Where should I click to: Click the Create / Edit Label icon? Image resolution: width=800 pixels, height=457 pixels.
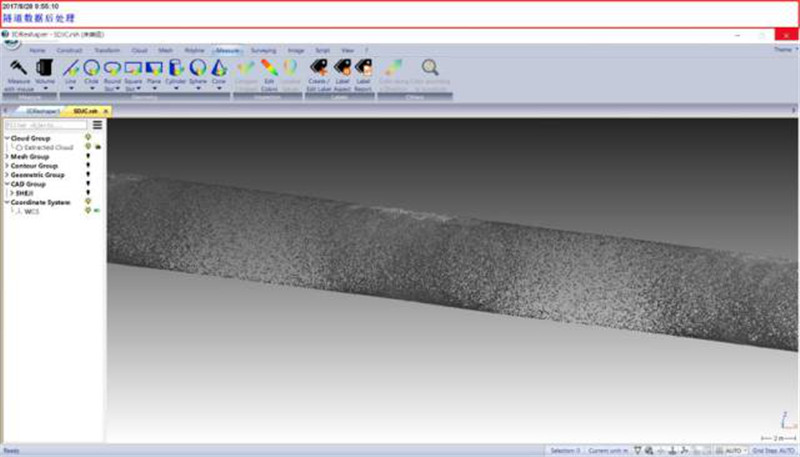pos(318,69)
